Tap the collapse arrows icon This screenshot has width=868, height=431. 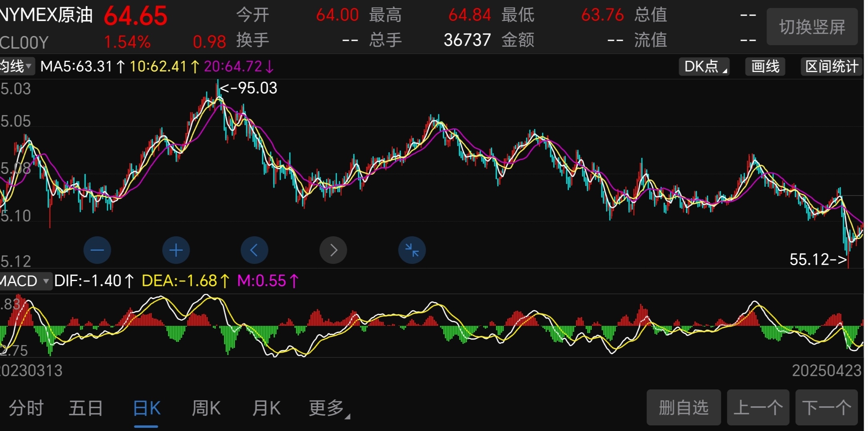click(412, 250)
